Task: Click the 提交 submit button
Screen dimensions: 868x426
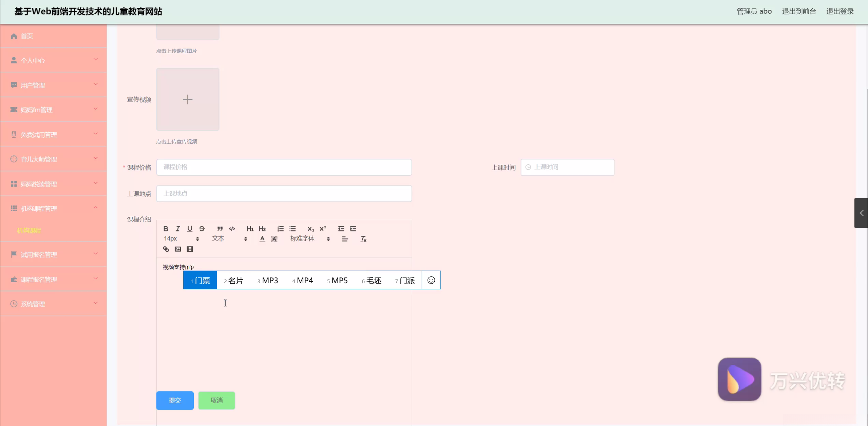Action: click(x=175, y=401)
